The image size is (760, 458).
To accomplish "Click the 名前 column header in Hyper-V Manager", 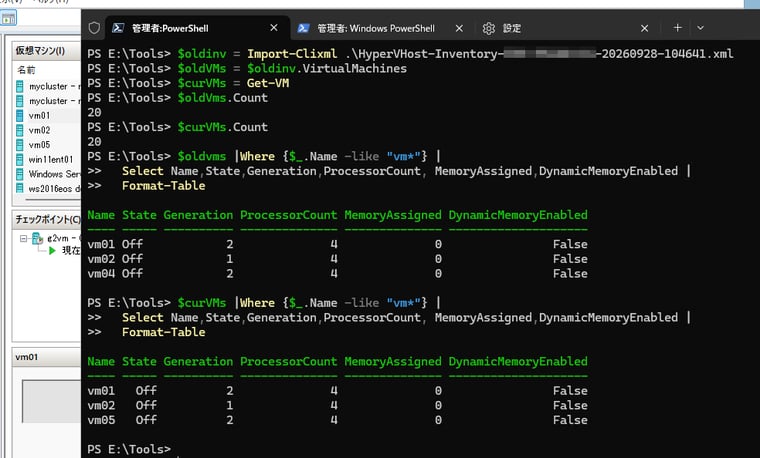I will coord(26,70).
